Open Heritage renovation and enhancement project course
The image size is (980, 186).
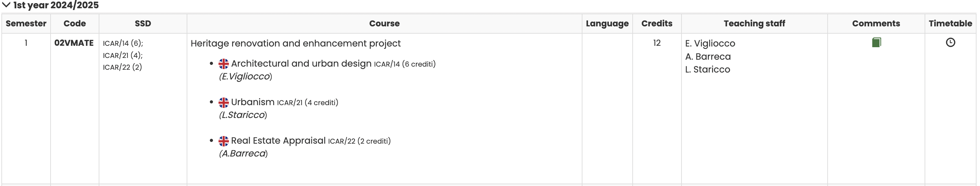[x=296, y=43]
